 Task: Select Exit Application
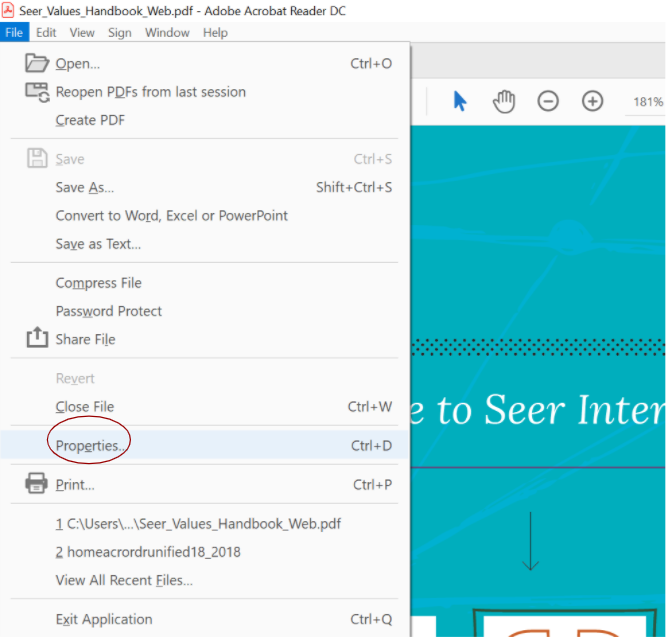click(x=104, y=619)
